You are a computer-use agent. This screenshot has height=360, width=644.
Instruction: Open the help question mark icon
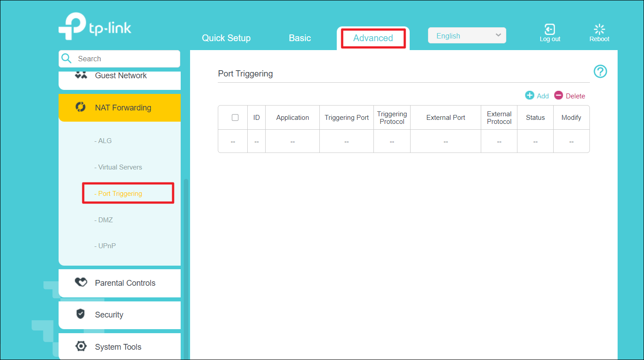coord(600,72)
